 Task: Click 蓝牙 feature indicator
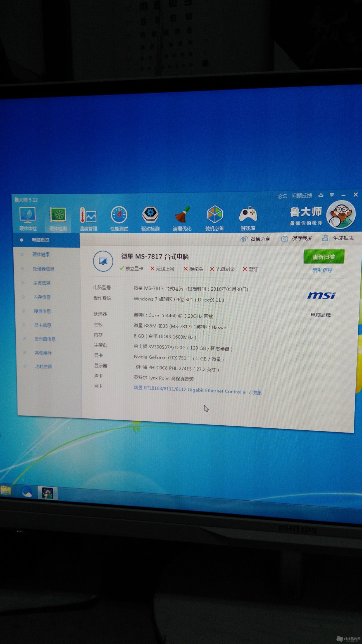click(x=250, y=269)
